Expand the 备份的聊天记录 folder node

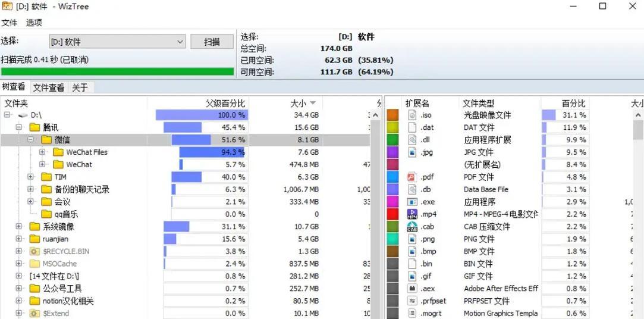[x=30, y=189]
